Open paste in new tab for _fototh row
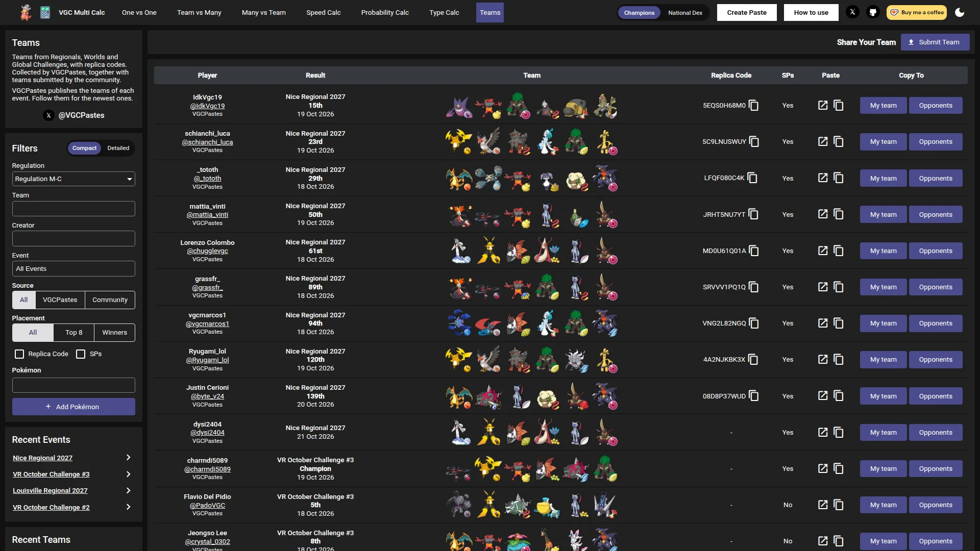Viewport: 980px width, 551px height. point(823,178)
